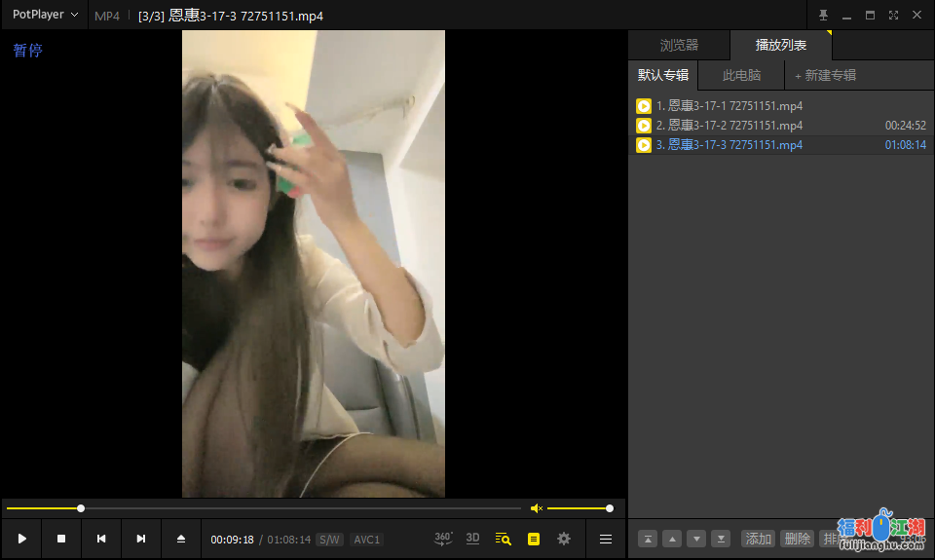This screenshot has height=560, width=935.
Task: Click the Eject/Open file icon
Action: 181,539
